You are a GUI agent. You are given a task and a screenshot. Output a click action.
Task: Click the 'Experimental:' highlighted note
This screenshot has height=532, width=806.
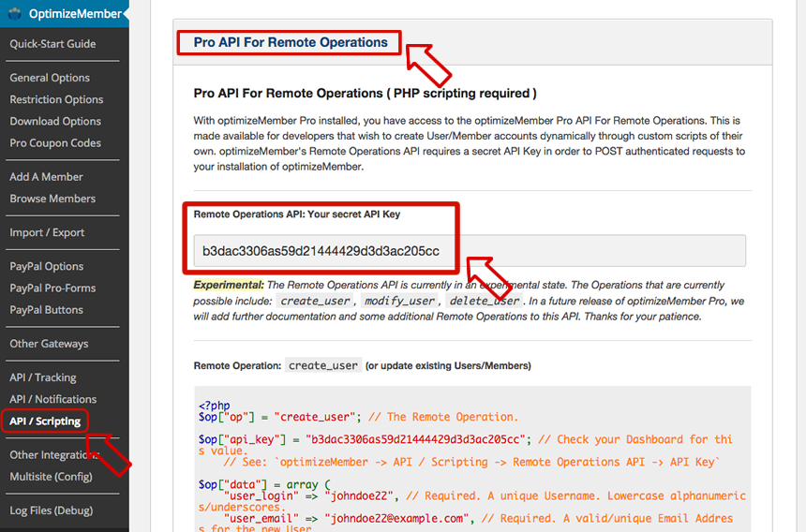(229, 285)
